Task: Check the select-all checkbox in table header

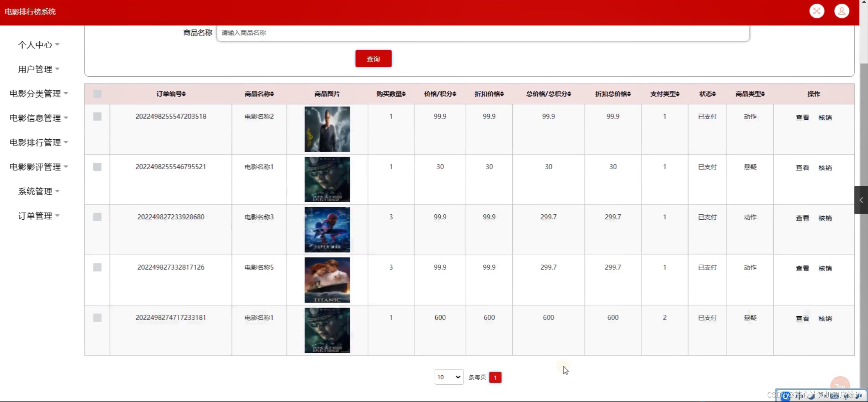Action: (97, 94)
